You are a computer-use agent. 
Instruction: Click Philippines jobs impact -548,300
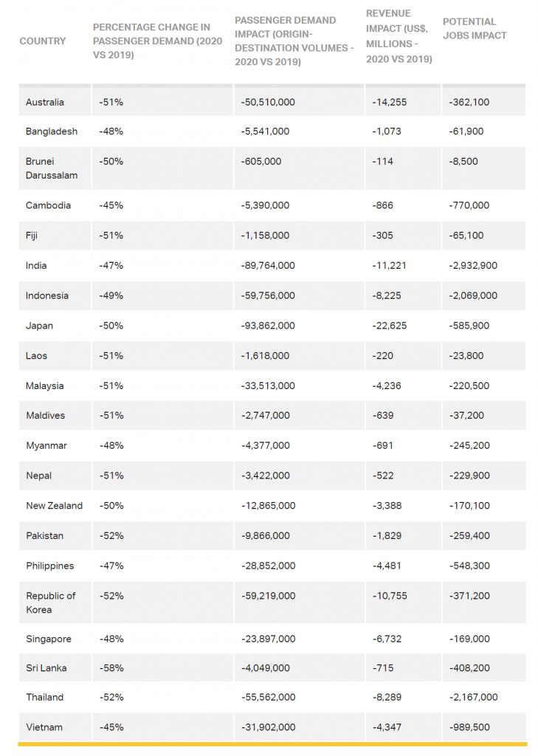tap(469, 566)
